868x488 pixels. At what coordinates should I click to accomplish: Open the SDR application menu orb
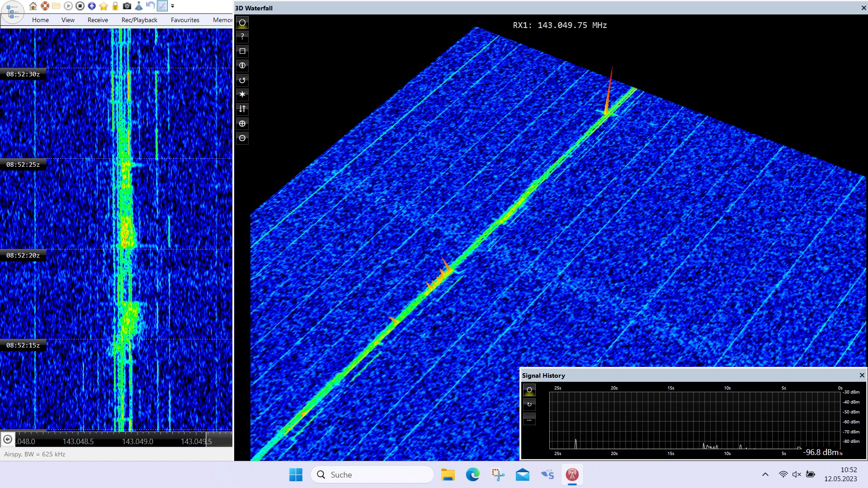(13, 12)
